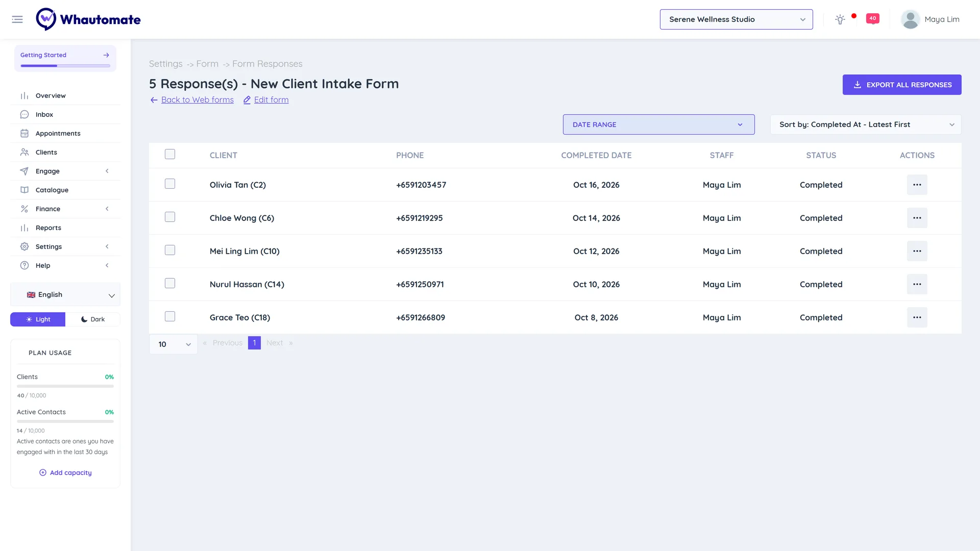The width and height of the screenshot is (980, 551).
Task: Click Maya Lim username in header
Action: (942, 19)
